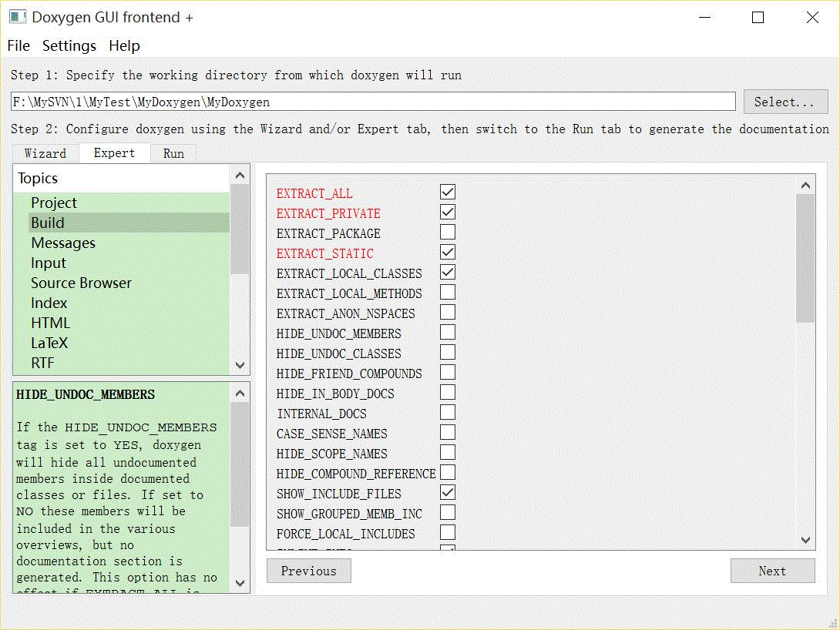Screen dimensions: 840x630
Task: Enable the INTERNAL_DOCS checkbox
Action: (448, 412)
